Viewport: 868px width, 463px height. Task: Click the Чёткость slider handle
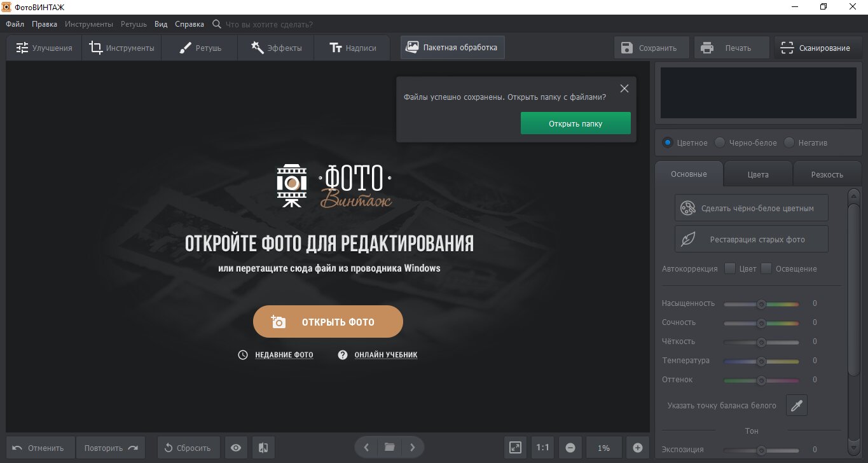pyautogui.click(x=761, y=342)
